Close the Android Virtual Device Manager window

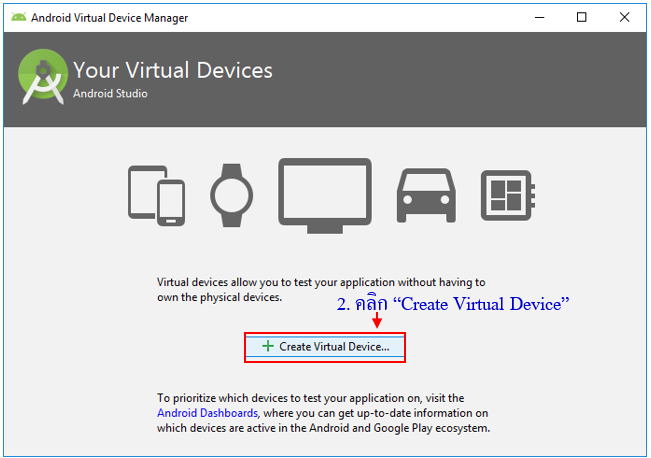pyautogui.click(x=628, y=17)
